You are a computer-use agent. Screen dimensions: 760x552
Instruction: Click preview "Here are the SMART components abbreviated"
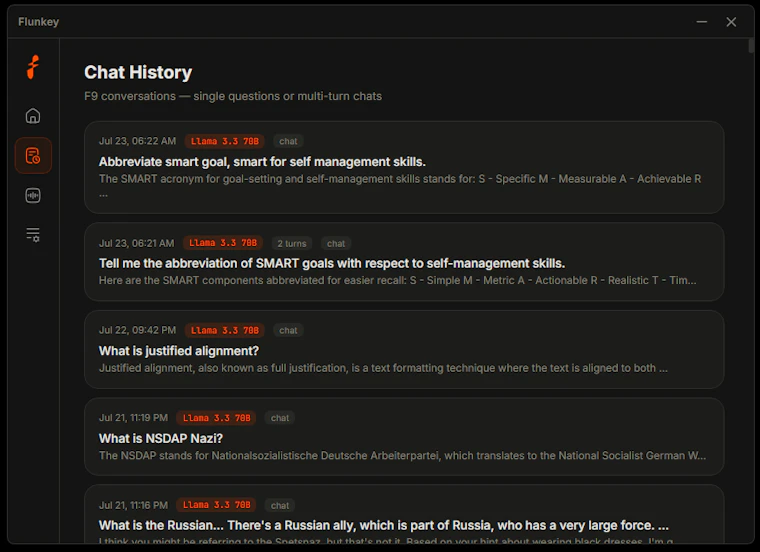coord(397,280)
